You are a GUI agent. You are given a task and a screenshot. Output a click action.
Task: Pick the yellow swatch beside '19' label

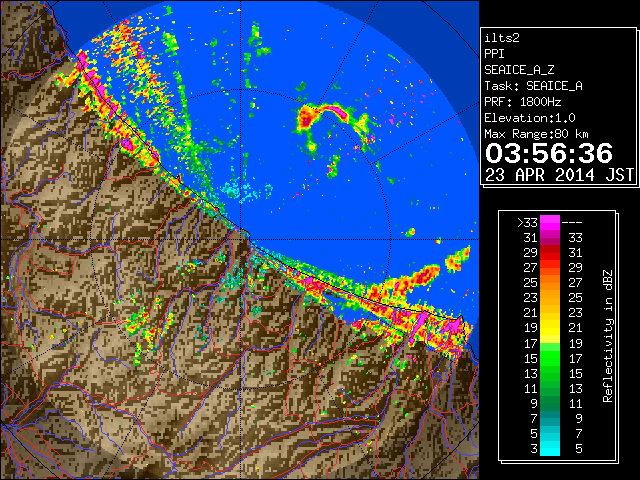click(x=550, y=328)
